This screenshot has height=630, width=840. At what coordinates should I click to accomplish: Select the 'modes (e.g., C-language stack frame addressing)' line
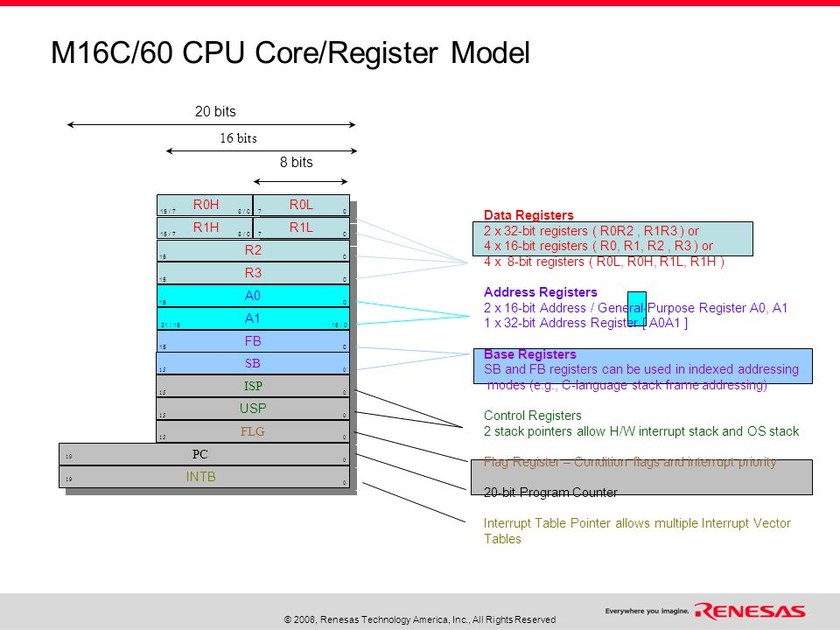(626, 385)
